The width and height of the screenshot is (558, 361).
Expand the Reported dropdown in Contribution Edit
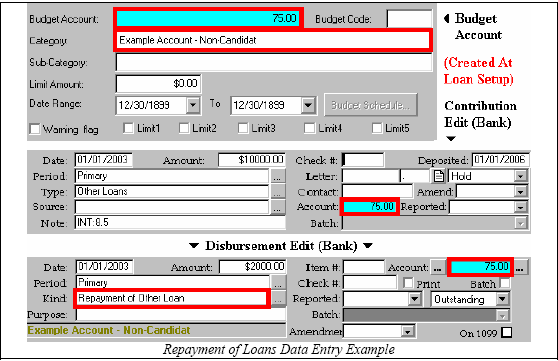tap(521, 207)
